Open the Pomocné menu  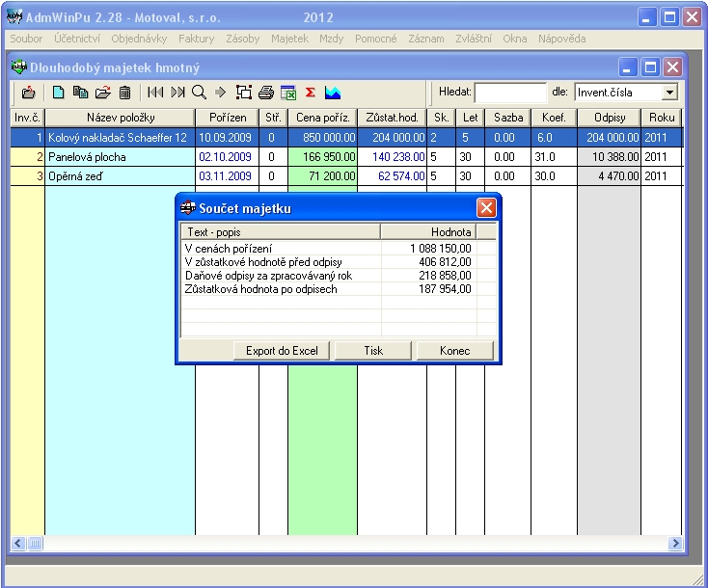[x=375, y=39]
